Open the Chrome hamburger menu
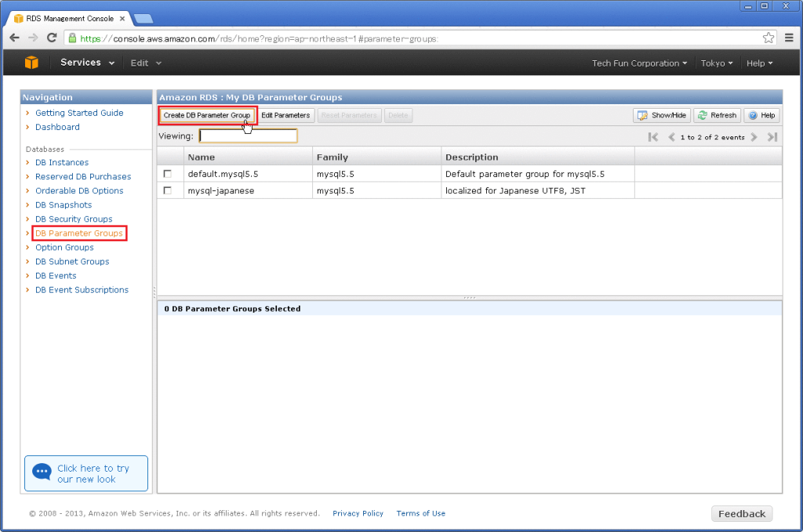 789,38
